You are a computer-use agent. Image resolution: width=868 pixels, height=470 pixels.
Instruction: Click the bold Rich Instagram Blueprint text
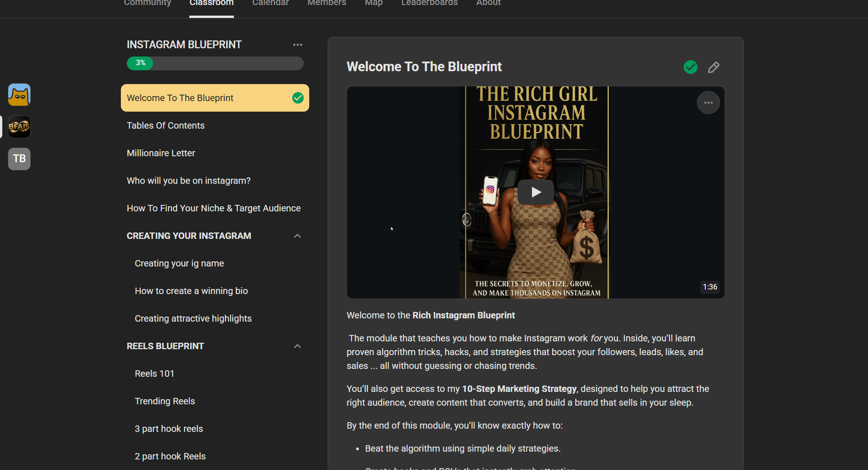[x=464, y=315]
